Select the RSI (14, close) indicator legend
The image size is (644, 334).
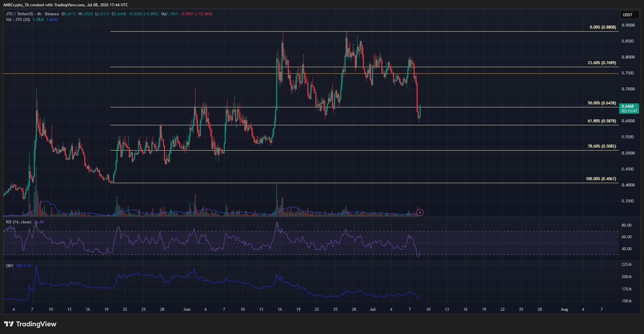pos(19,222)
